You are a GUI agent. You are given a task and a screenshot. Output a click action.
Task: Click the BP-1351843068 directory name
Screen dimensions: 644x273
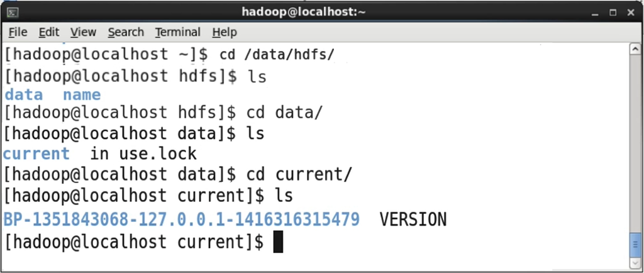click(182, 220)
